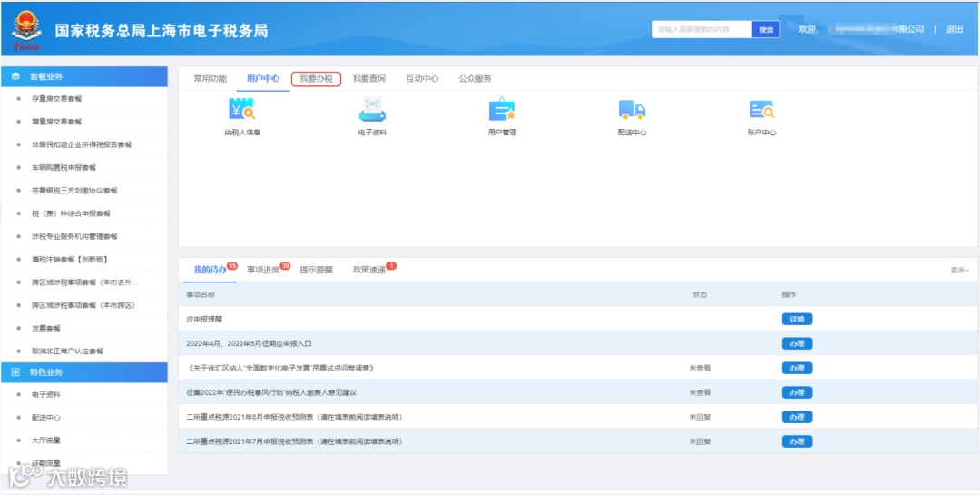Click 征集2022年便民办税春风行动 item title
Screen dimensions: 980x495
(271, 392)
